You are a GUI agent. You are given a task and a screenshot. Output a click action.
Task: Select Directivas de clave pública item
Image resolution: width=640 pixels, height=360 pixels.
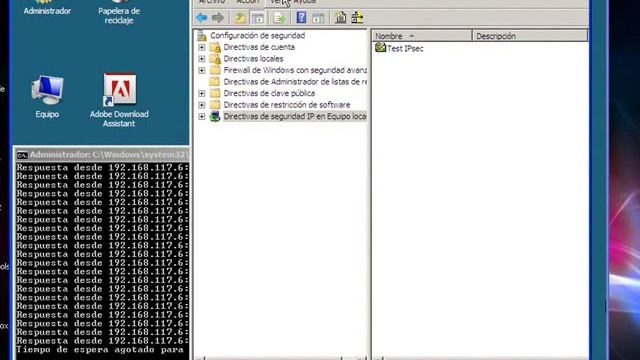pyautogui.click(x=269, y=93)
